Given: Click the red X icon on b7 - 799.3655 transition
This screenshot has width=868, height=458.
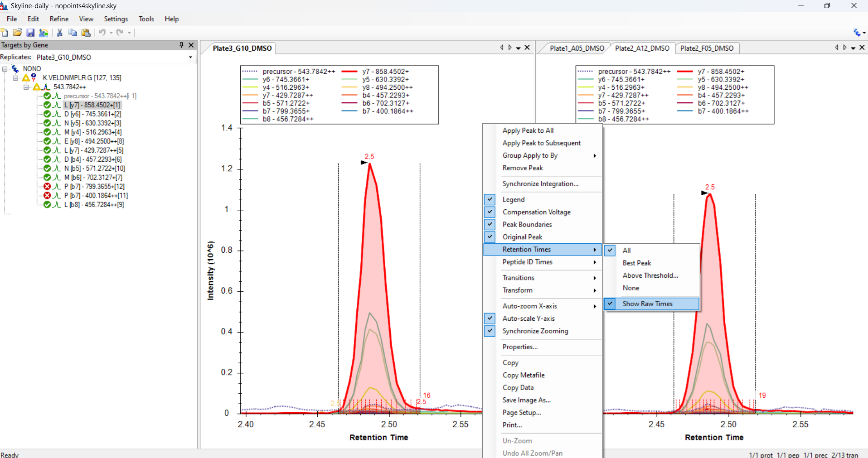Looking at the screenshot, I should (x=47, y=187).
